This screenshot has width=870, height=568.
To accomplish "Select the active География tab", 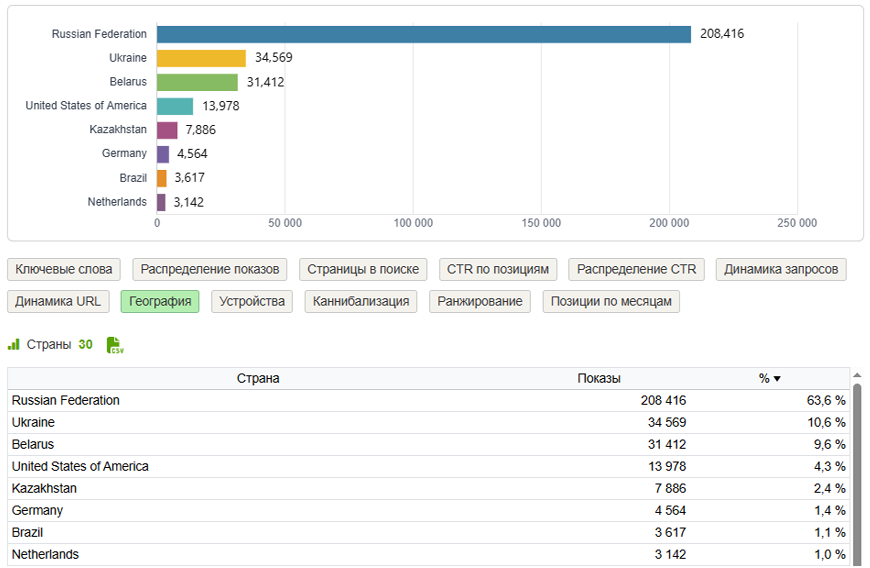I will (159, 301).
